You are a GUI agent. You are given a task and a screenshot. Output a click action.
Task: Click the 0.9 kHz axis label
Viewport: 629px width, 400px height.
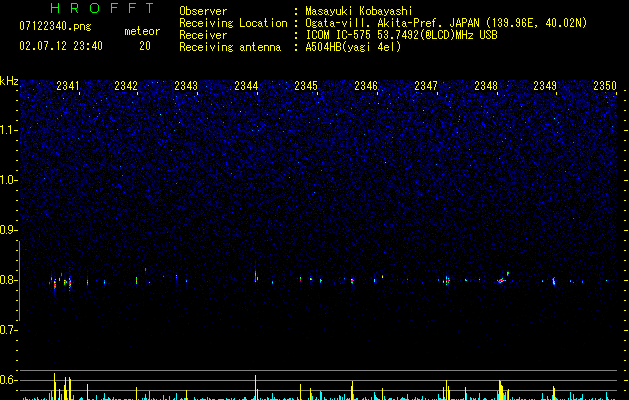tap(8, 230)
